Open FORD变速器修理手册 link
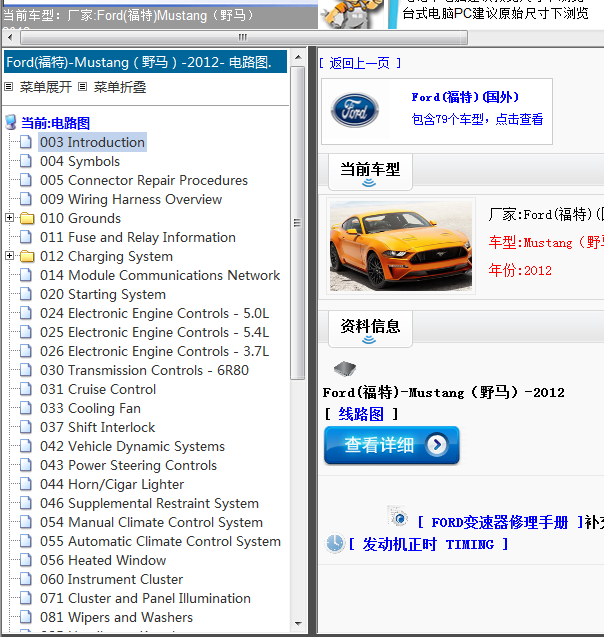The width and height of the screenshot is (604, 637). (x=500, y=522)
